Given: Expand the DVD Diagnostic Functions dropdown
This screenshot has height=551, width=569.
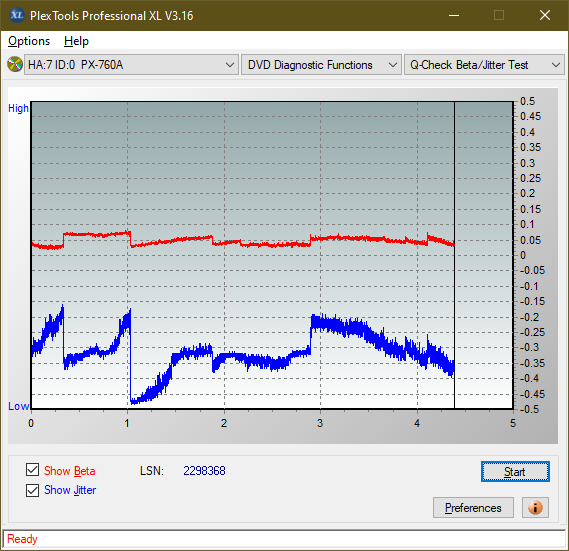Looking at the screenshot, I should pyautogui.click(x=321, y=65).
